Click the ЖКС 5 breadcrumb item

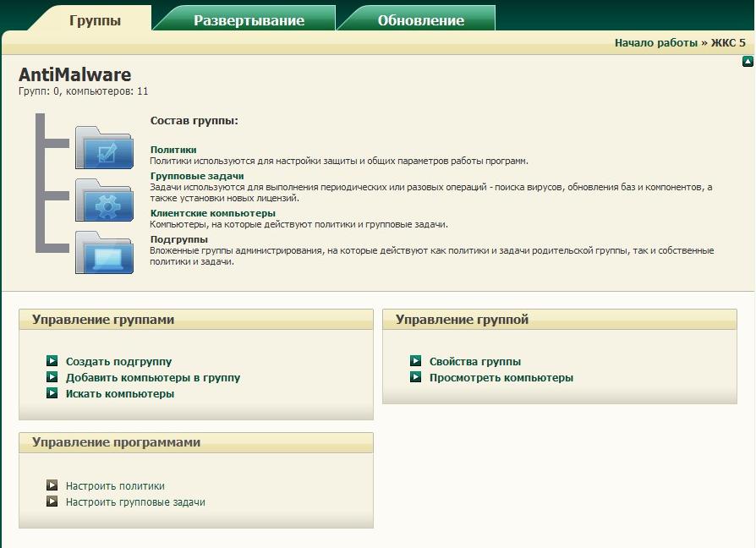(728, 42)
